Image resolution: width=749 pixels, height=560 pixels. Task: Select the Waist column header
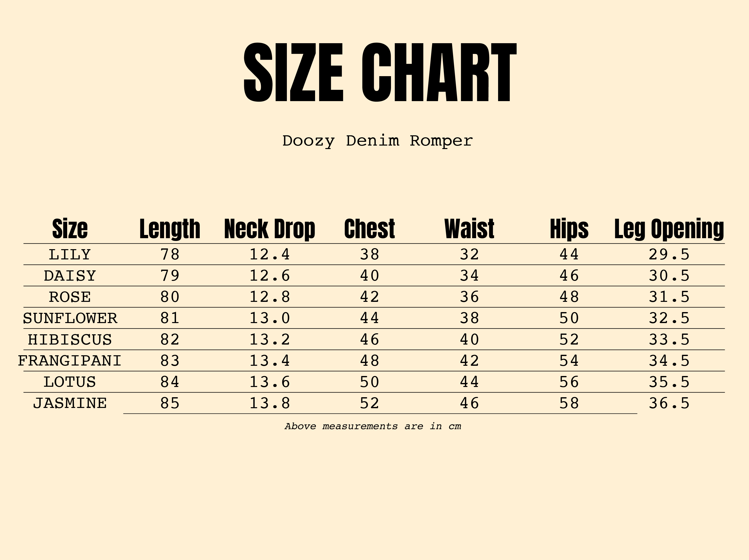pos(469,229)
